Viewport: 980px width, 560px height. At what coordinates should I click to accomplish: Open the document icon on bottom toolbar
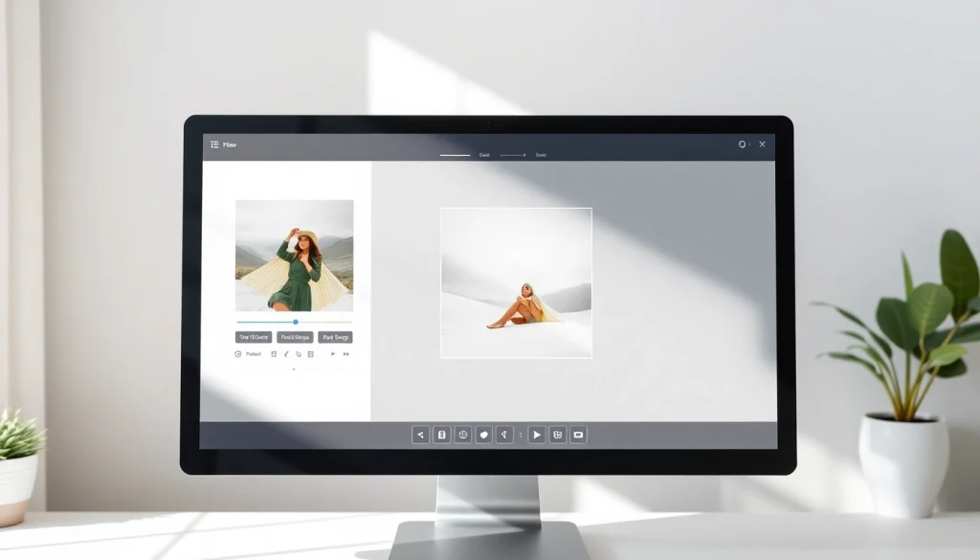(441, 434)
